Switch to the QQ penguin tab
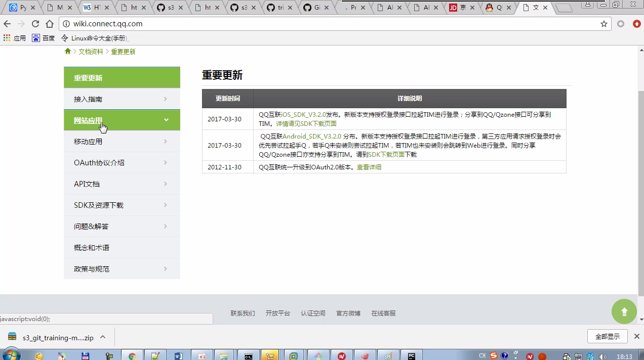The width and height of the screenshot is (644, 360). click(x=499, y=8)
